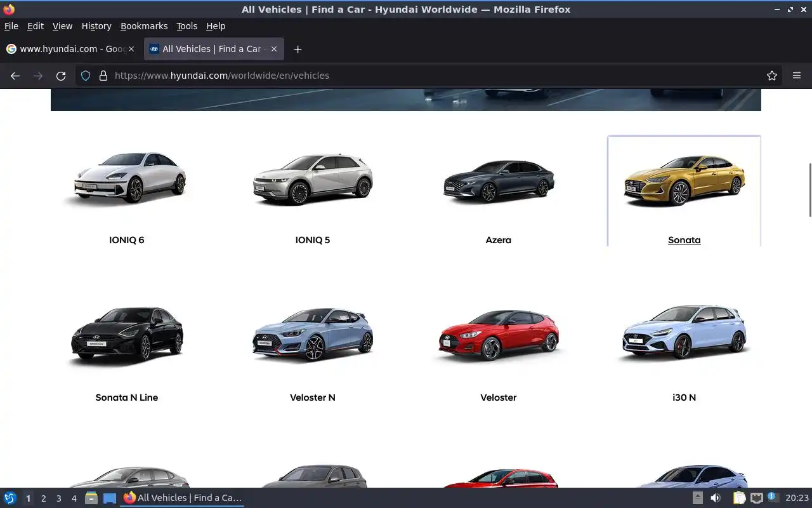Click the network monitor tray icon
Viewport: 812px width, 508px height.
[x=756, y=498]
